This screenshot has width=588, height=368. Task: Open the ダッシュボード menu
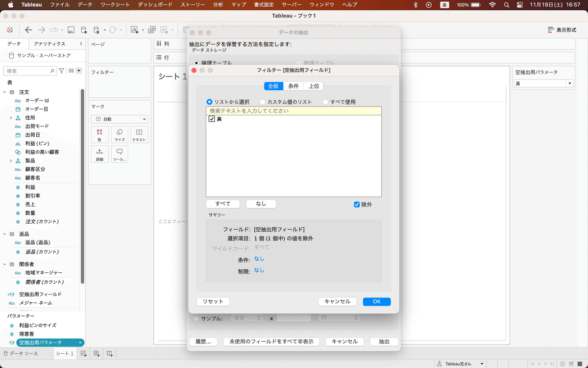(155, 5)
